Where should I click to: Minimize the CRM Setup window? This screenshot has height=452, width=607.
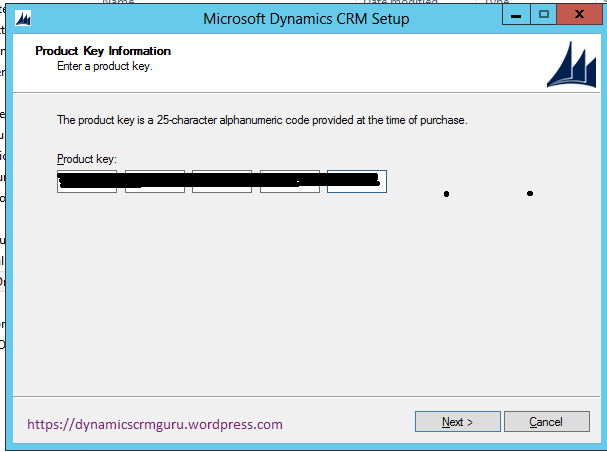518,16
